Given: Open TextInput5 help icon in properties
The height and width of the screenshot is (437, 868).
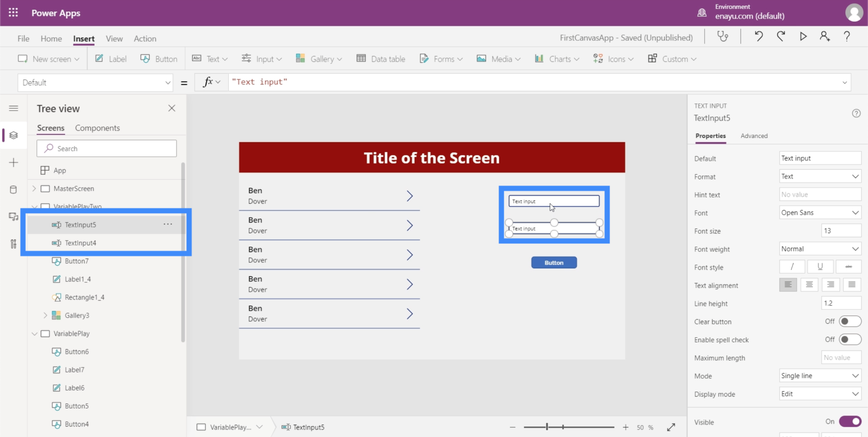Looking at the screenshot, I should (856, 113).
